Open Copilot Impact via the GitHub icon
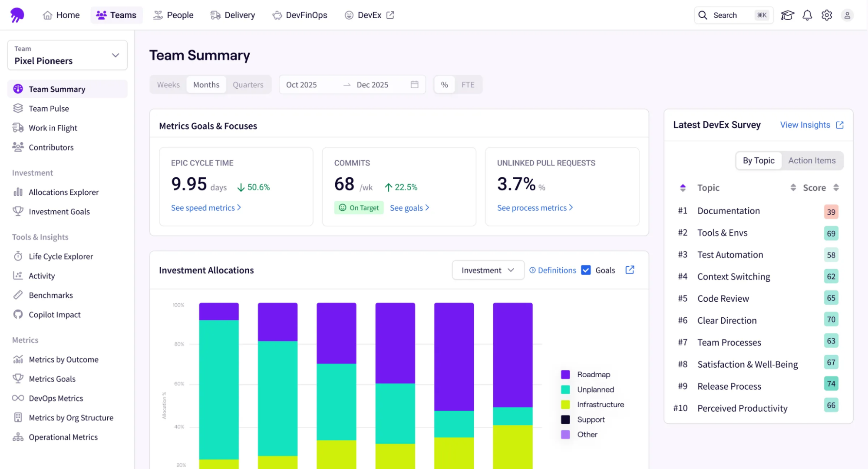Viewport: 868px width, 469px height. coord(54,314)
